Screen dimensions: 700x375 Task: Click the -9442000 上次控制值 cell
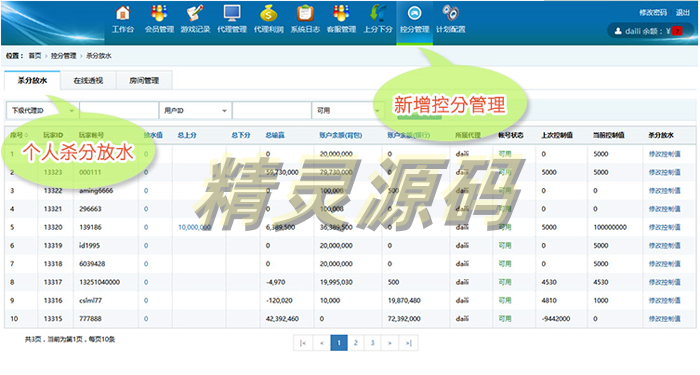tap(556, 319)
